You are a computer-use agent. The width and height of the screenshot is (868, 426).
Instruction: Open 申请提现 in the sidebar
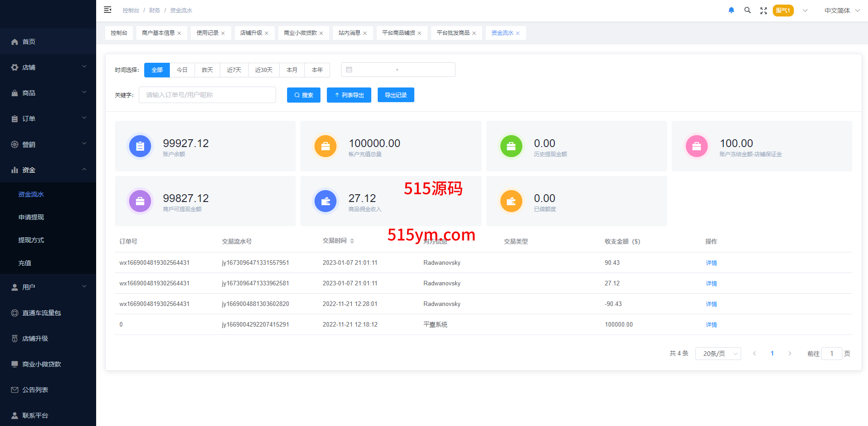[x=31, y=217]
